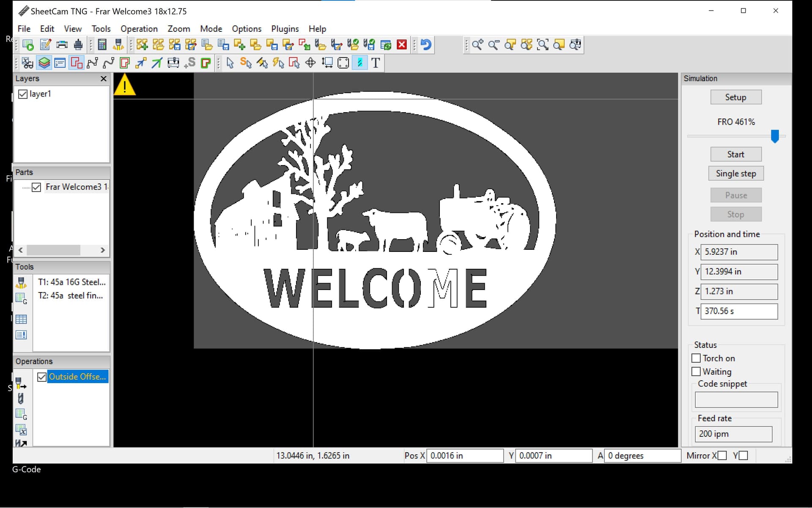The image size is (812, 508).
Task: Click the Start simulation button
Action: 736,155
